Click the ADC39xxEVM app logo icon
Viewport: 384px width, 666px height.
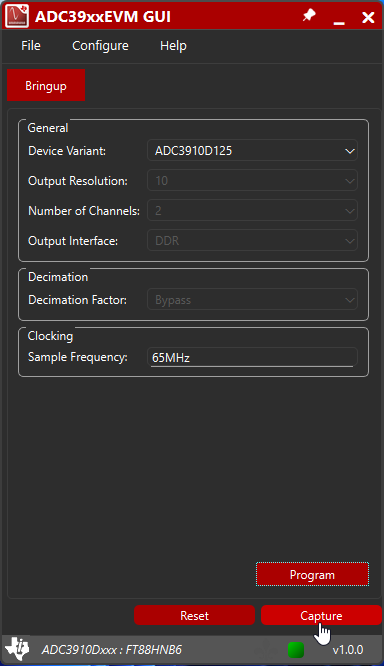17,16
